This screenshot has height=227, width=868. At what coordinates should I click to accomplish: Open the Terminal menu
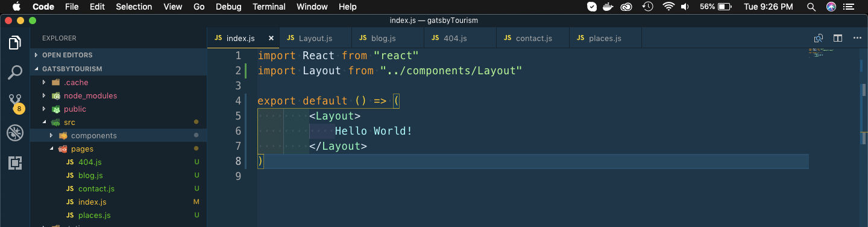tap(269, 7)
